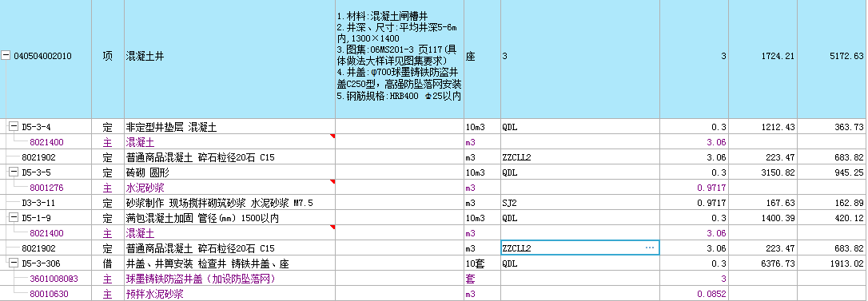Select the code D5-1-9

pyautogui.click(x=36, y=219)
